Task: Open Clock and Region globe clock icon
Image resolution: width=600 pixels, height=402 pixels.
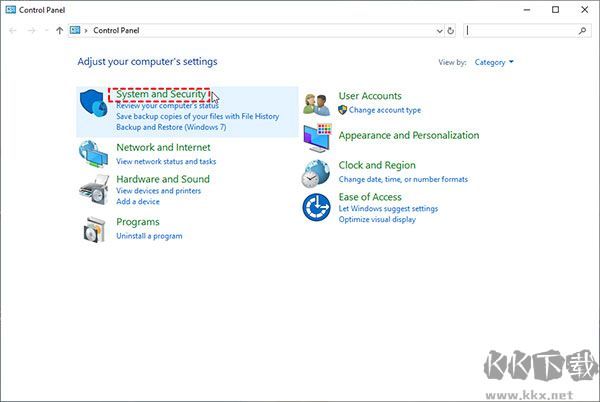Action: [x=316, y=174]
